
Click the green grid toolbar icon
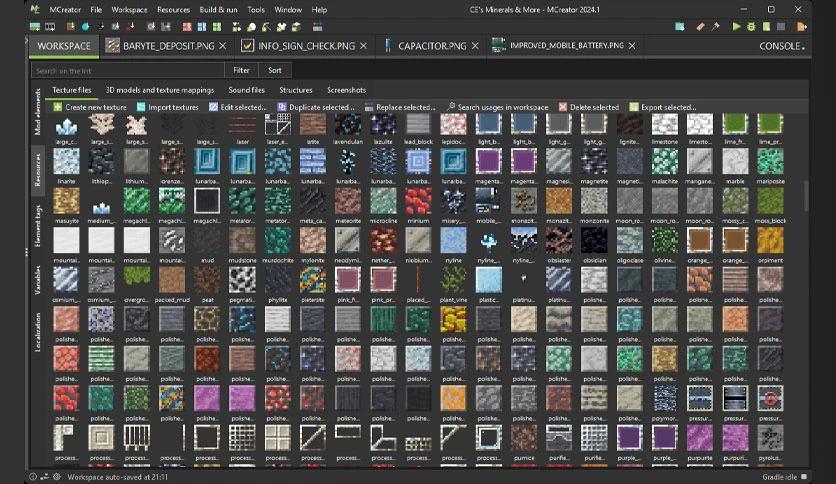(216, 27)
